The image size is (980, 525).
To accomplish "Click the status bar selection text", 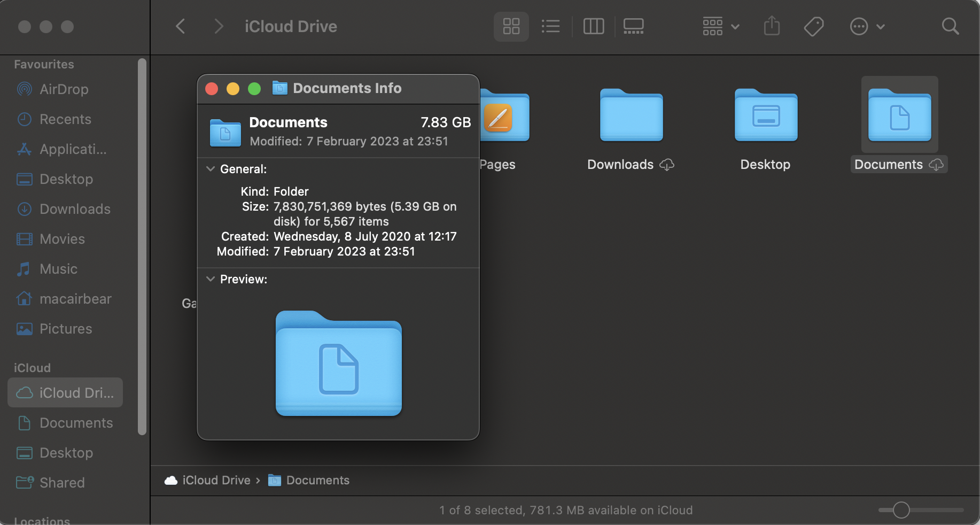I will coord(566,510).
